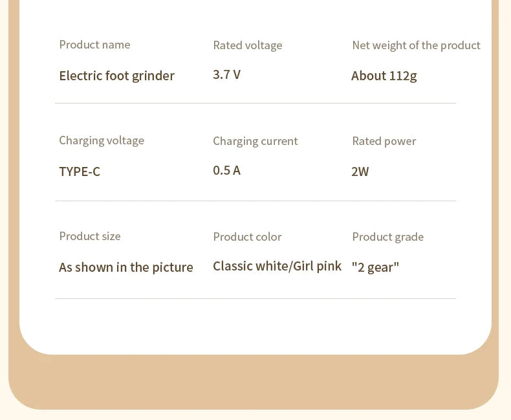Click the "Charging current" heading

255,141
